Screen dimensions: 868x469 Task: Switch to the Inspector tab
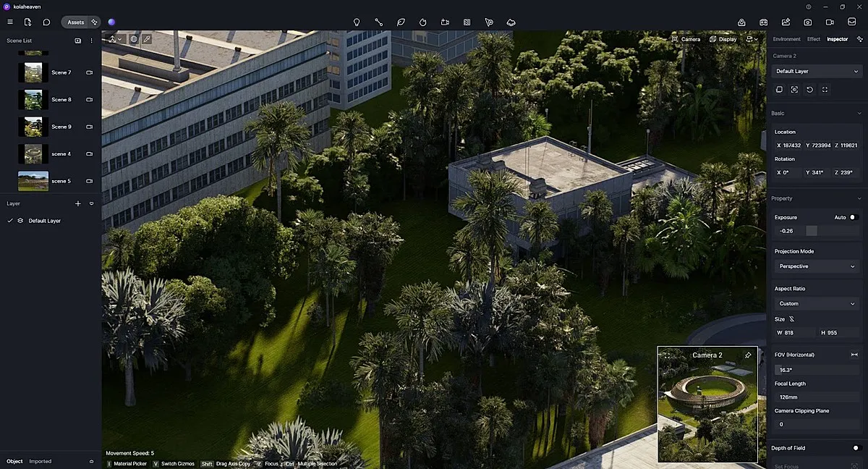click(x=837, y=39)
